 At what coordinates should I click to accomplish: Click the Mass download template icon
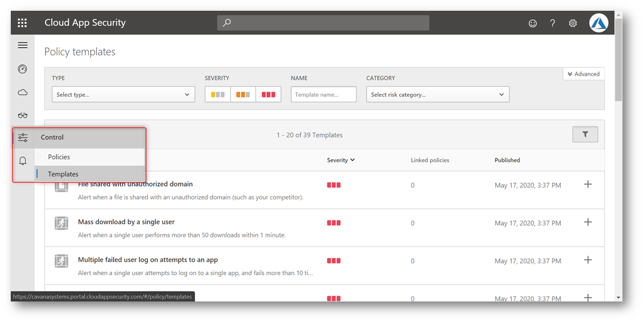[x=62, y=223]
